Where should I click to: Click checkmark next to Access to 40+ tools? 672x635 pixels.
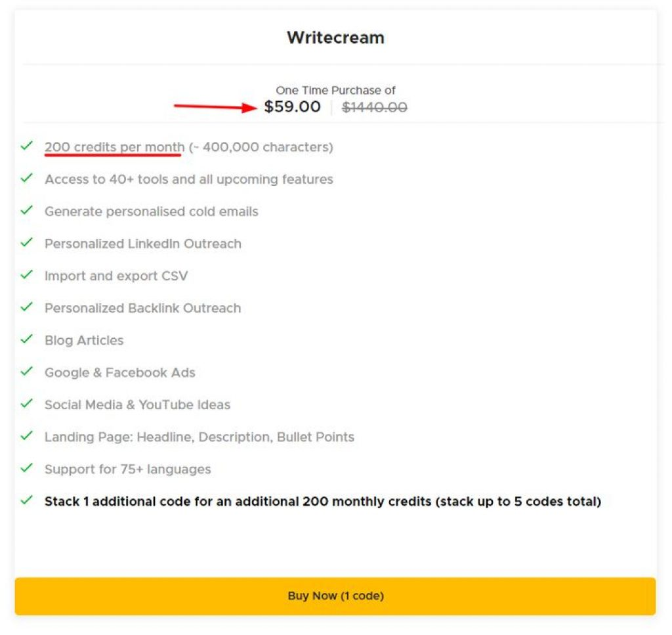click(x=26, y=178)
